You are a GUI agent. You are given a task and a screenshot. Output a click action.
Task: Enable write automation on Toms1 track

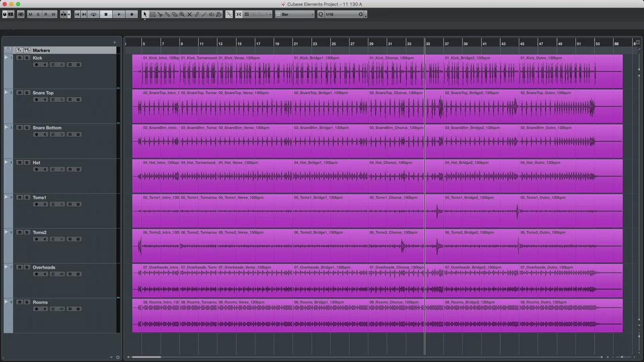(78, 204)
